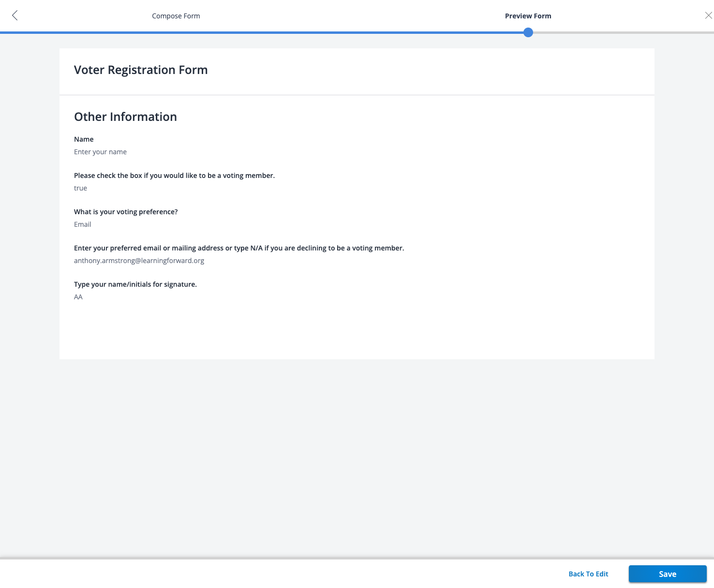Select the Other Information heading
This screenshot has height=588, width=714.
pyautogui.click(x=125, y=117)
